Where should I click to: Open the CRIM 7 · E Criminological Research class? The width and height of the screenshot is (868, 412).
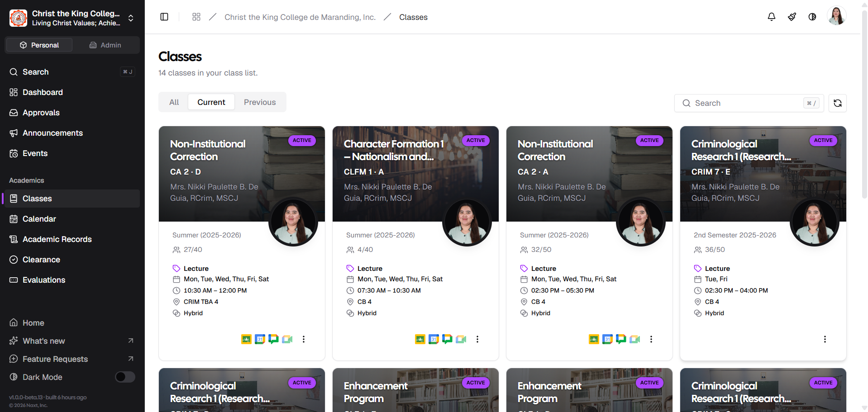tap(741, 150)
